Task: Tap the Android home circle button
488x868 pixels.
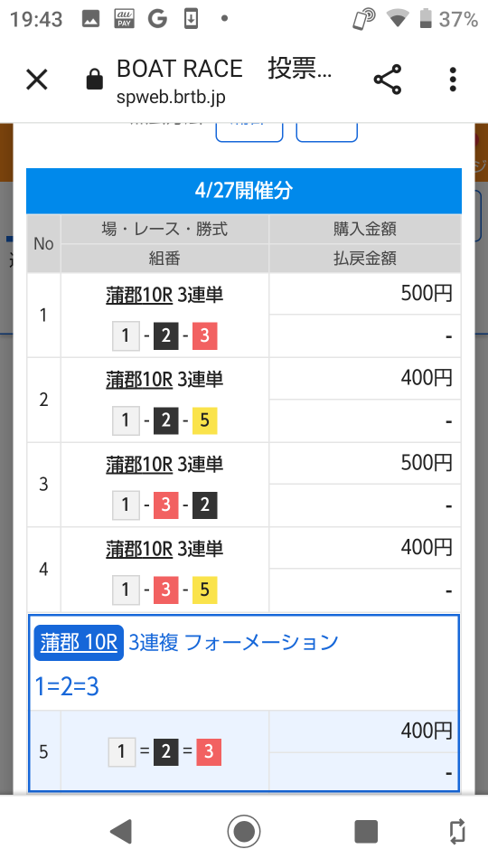Action: pyautogui.click(x=244, y=831)
